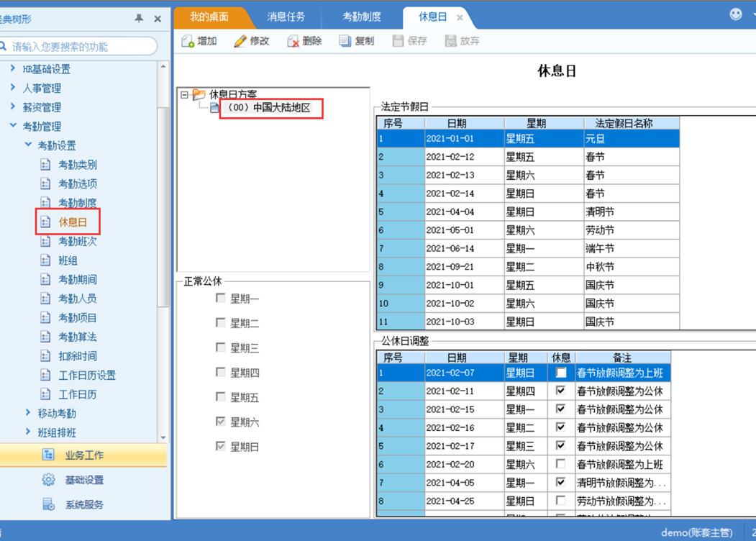Expand the HR基础设置 tree node

pyautogui.click(x=12, y=68)
